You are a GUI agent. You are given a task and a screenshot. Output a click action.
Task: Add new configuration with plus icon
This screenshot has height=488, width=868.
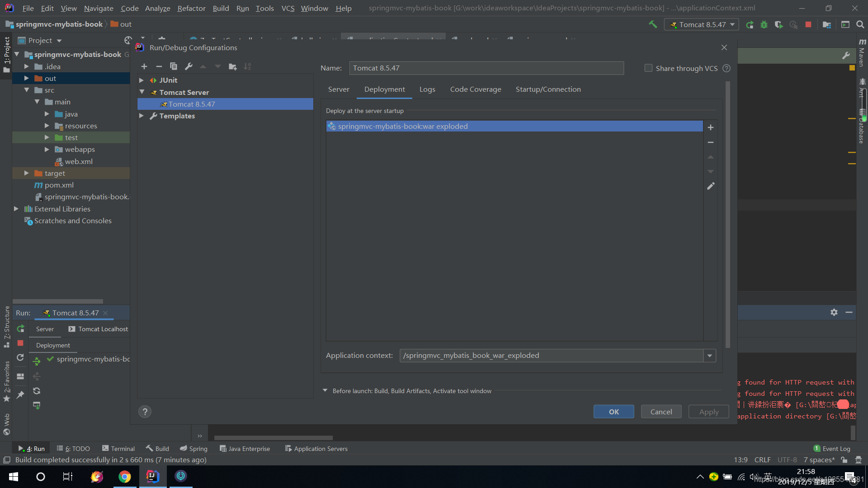144,66
